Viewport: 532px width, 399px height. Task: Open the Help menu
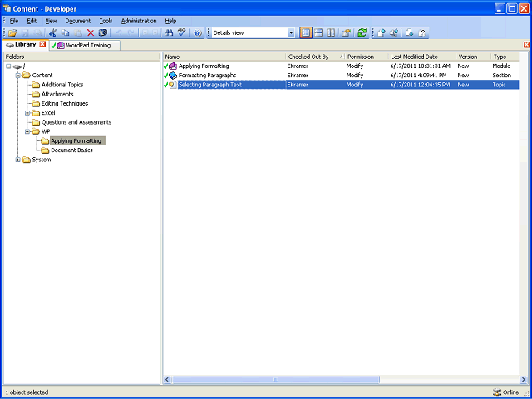[170, 21]
